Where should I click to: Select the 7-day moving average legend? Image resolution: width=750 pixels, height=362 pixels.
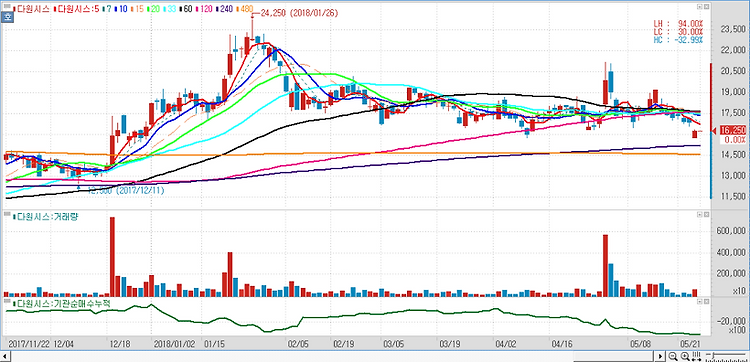tap(107, 9)
